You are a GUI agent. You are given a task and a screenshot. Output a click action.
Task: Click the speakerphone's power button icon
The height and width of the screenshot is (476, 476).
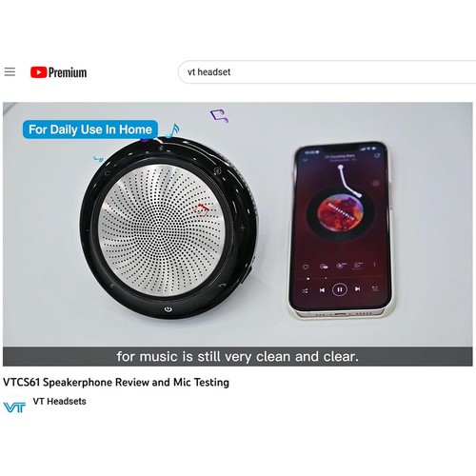tap(169, 309)
